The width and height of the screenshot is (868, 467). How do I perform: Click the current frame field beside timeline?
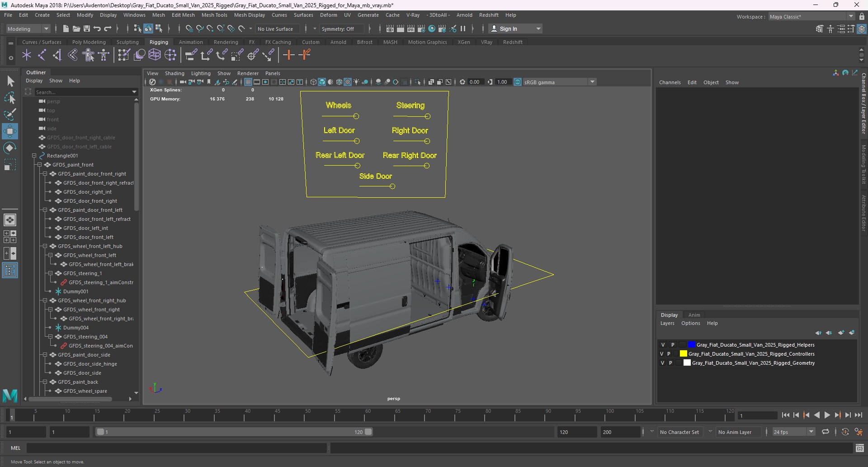(757, 415)
